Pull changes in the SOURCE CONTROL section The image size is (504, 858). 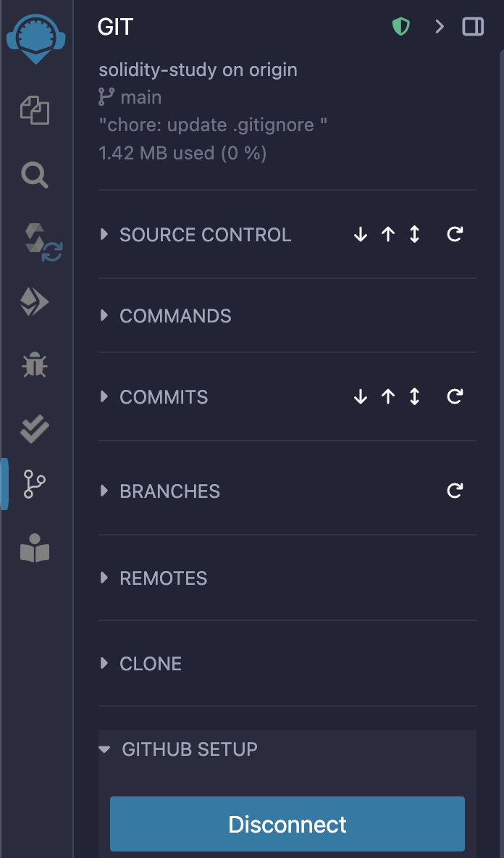[360, 235]
